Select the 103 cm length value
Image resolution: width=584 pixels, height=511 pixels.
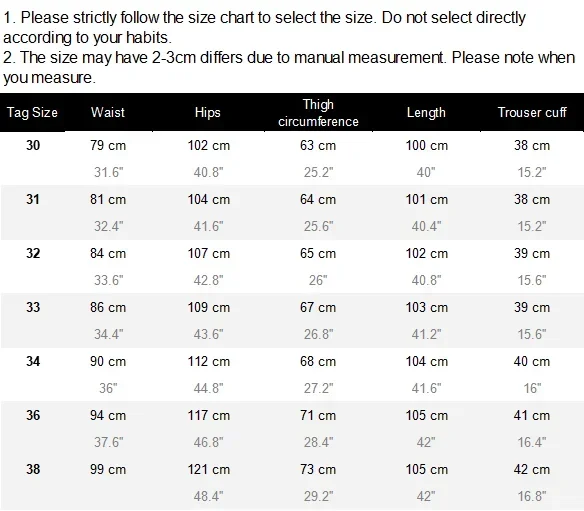(426, 307)
